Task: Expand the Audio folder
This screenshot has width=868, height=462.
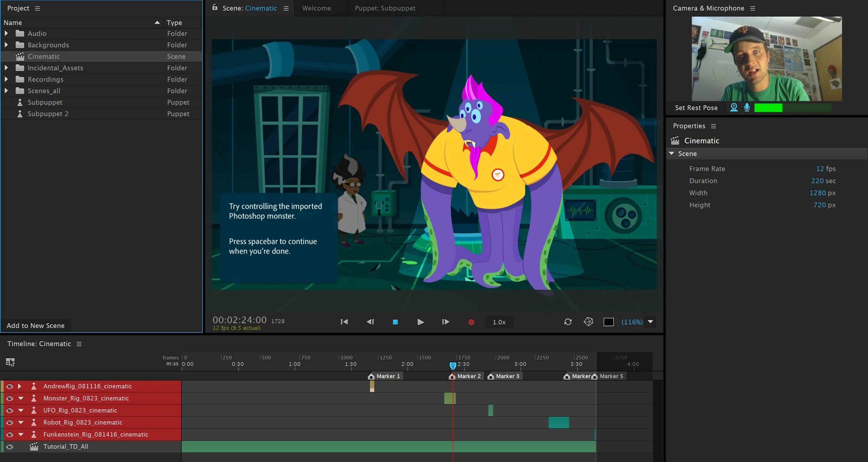Action: 6,33
